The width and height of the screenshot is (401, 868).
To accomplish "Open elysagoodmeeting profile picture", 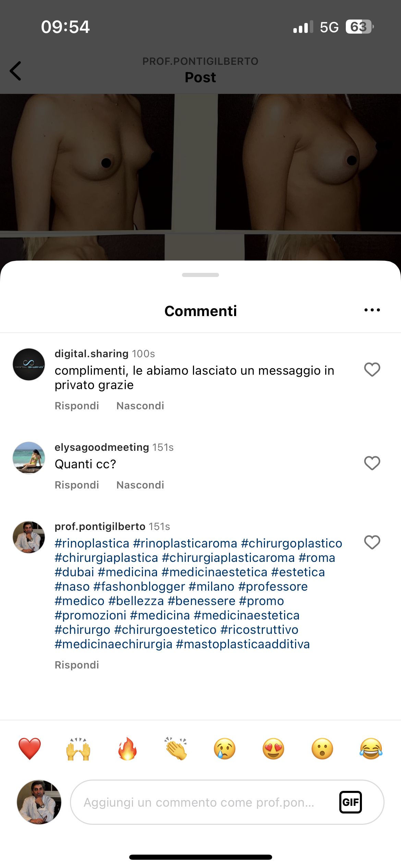I will click(29, 458).
